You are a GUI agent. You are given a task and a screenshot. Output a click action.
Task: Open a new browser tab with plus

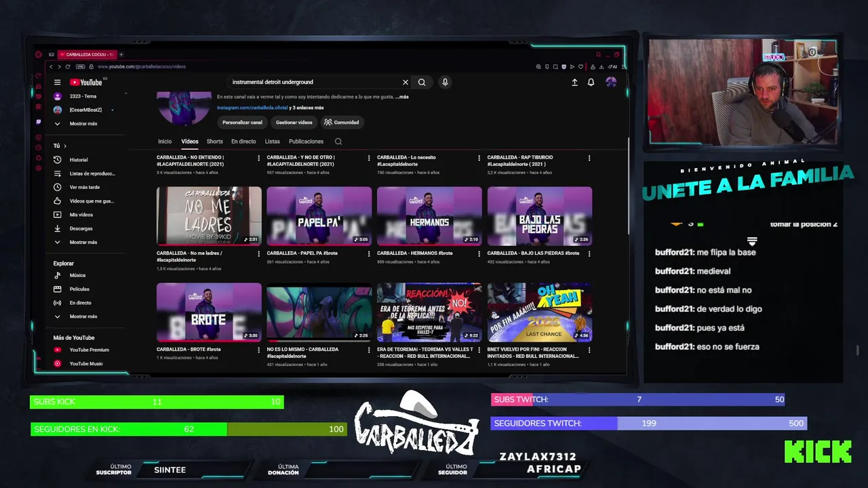121,54
